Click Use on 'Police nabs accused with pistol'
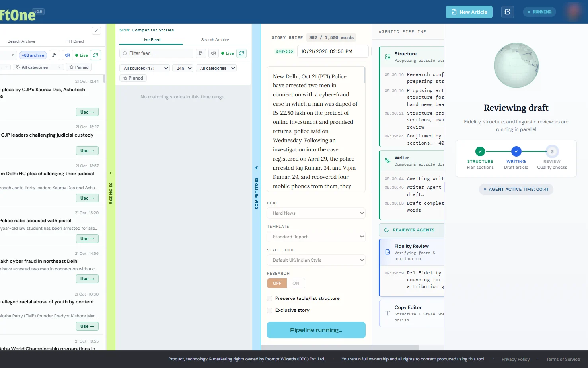This screenshot has height=368, width=588. coord(87,239)
